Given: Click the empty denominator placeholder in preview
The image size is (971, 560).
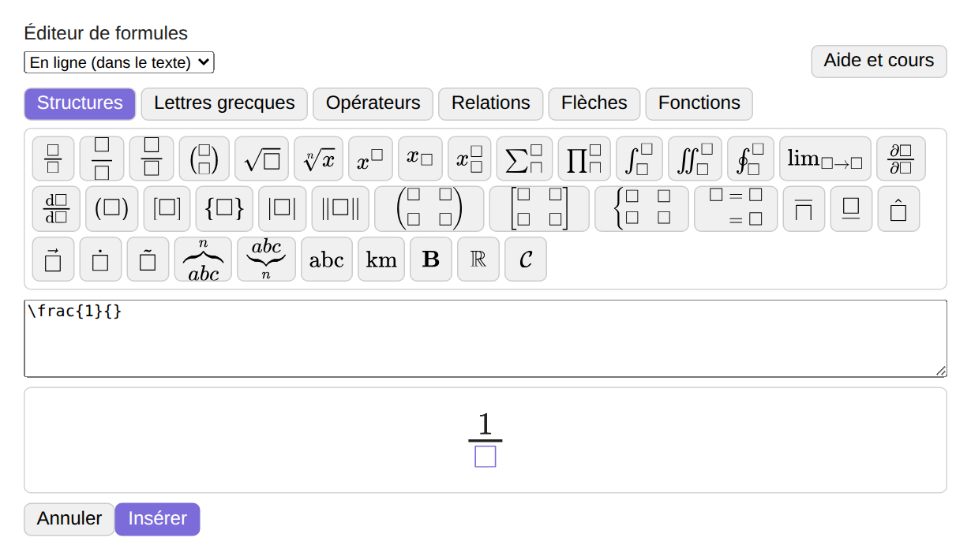Looking at the screenshot, I should pyautogui.click(x=485, y=457).
